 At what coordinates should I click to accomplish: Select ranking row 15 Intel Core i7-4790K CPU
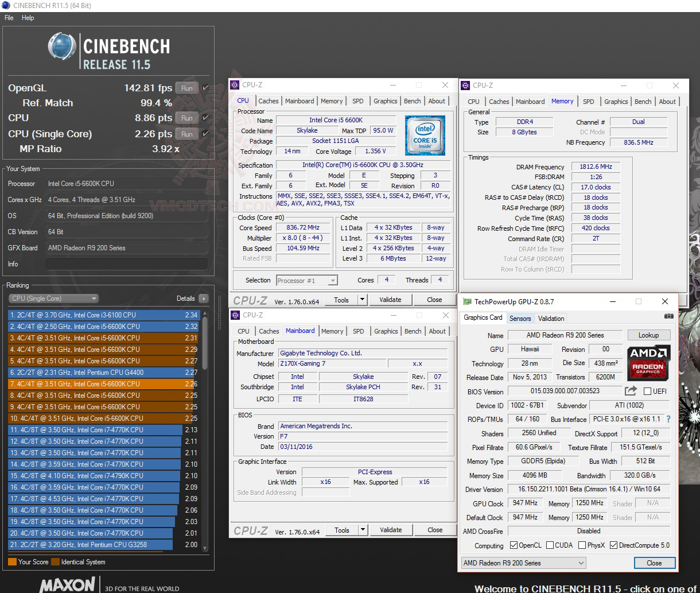coord(104,476)
